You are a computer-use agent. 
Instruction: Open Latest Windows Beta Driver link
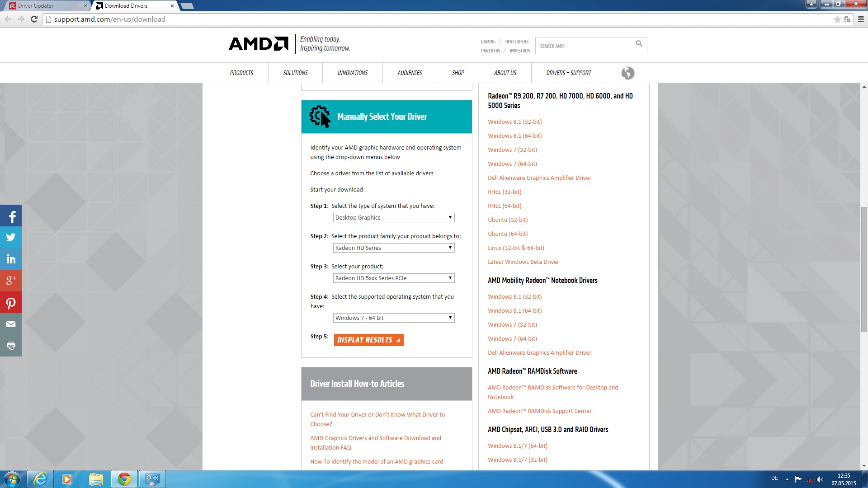click(x=523, y=262)
